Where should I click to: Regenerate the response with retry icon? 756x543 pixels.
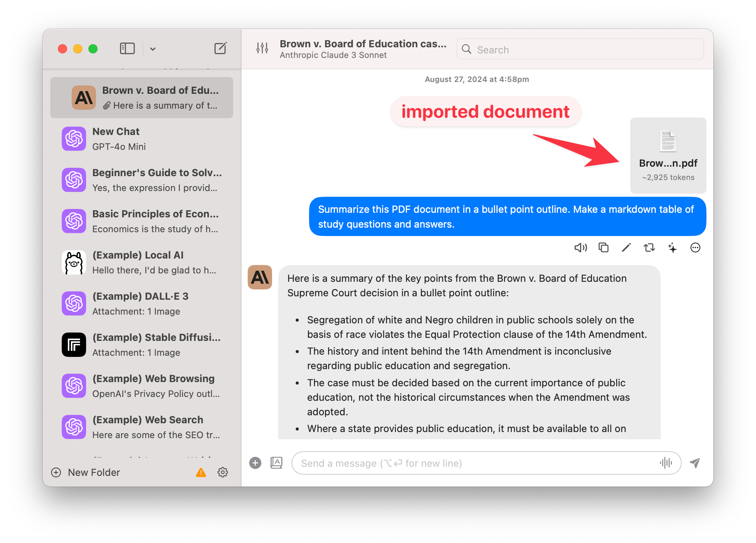pyautogui.click(x=649, y=248)
